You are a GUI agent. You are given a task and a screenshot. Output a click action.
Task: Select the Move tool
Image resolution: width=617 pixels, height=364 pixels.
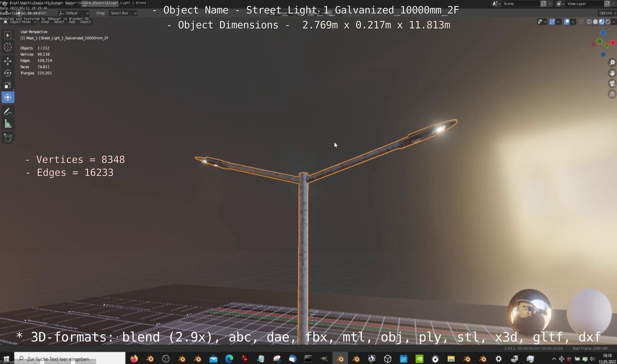point(8,61)
